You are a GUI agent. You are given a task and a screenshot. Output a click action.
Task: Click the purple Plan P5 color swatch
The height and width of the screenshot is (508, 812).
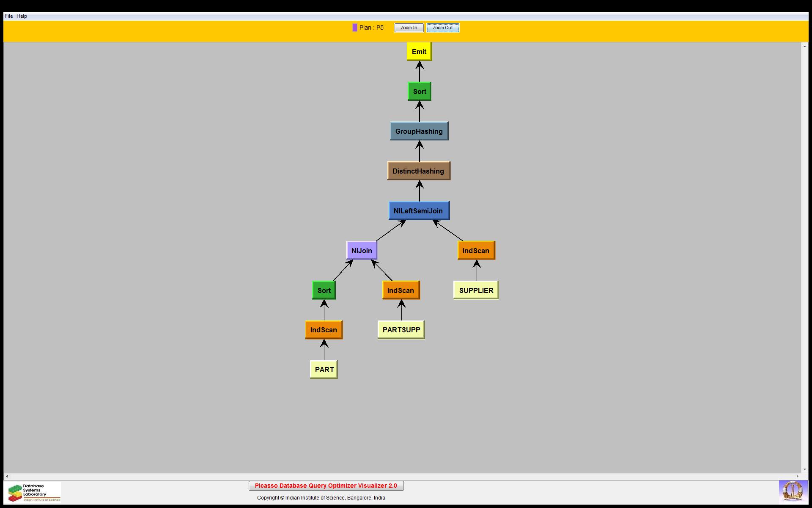354,28
